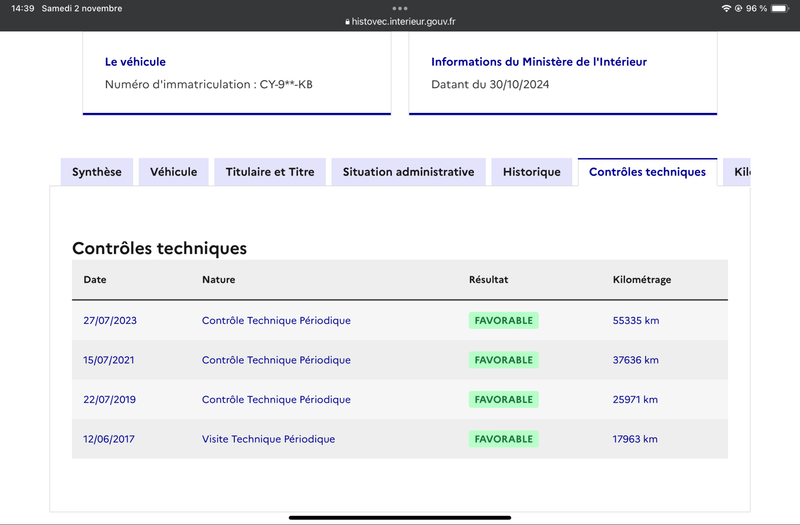Screen dimensions: 800x525
Task: Click the Nature column header
Action: coord(218,280)
